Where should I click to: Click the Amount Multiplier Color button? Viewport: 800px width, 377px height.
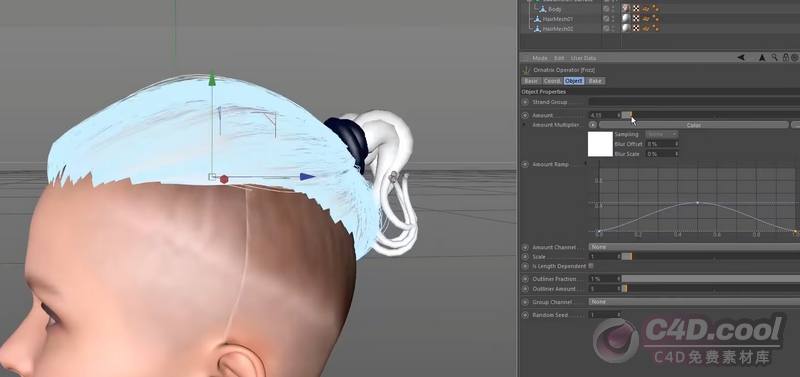coord(693,125)
